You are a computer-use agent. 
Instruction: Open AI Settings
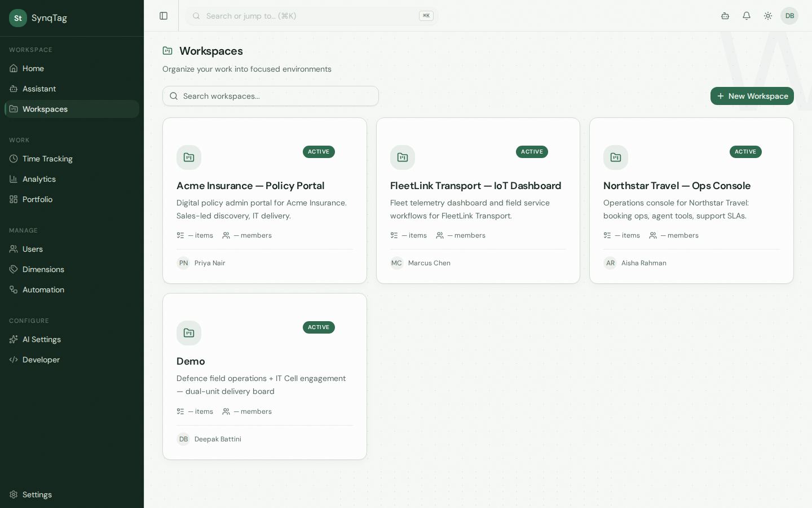[x=72, y=339]
